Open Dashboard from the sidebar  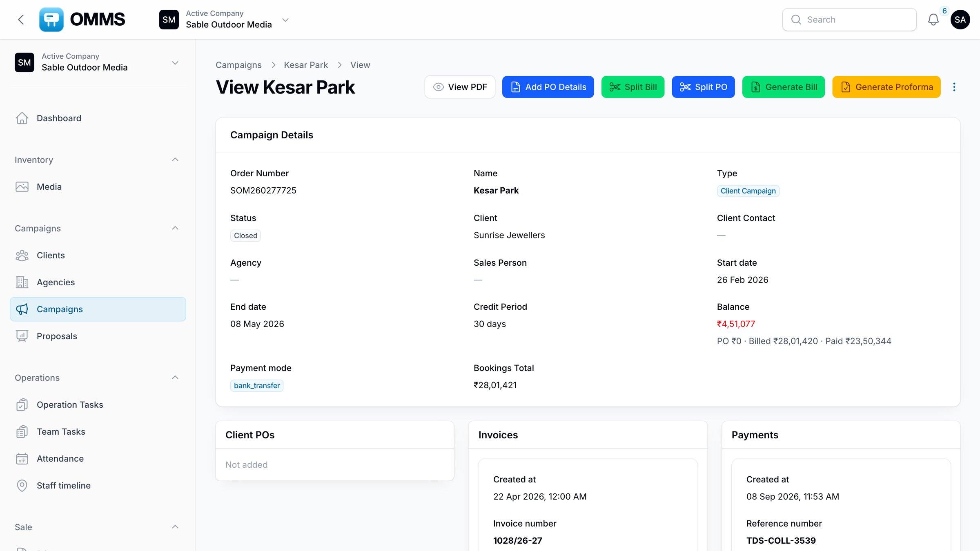pos(98,118)
